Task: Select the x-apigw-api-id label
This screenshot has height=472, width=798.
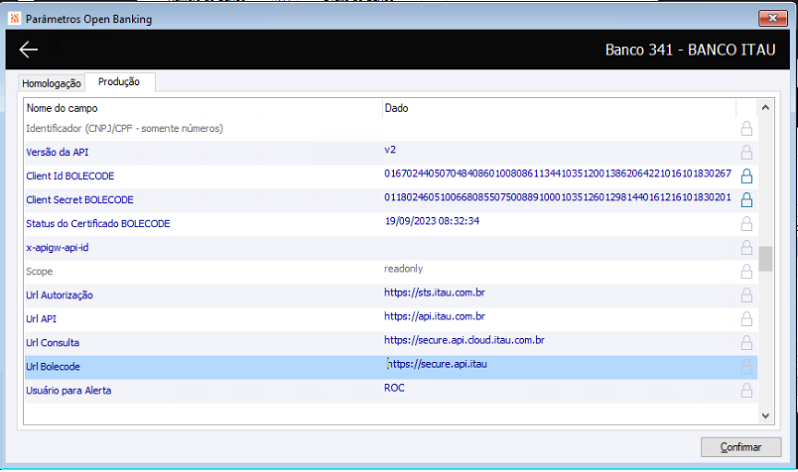Action: point(58,247)
